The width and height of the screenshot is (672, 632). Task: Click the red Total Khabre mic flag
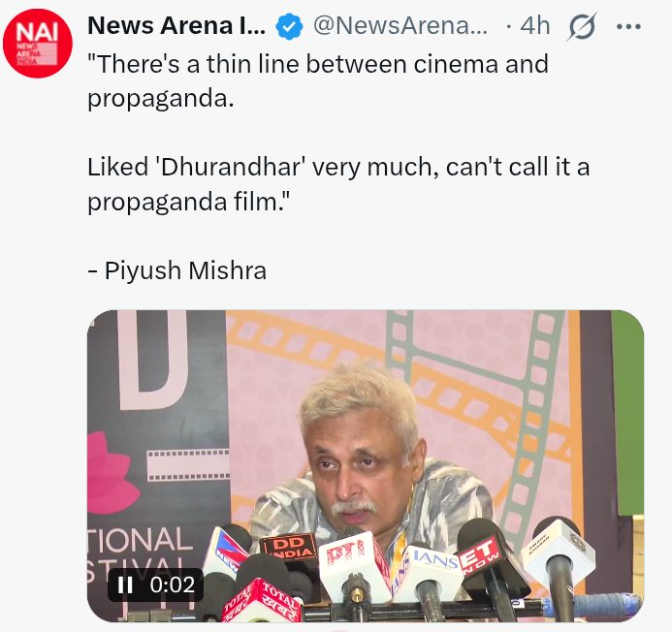point(262,602)
